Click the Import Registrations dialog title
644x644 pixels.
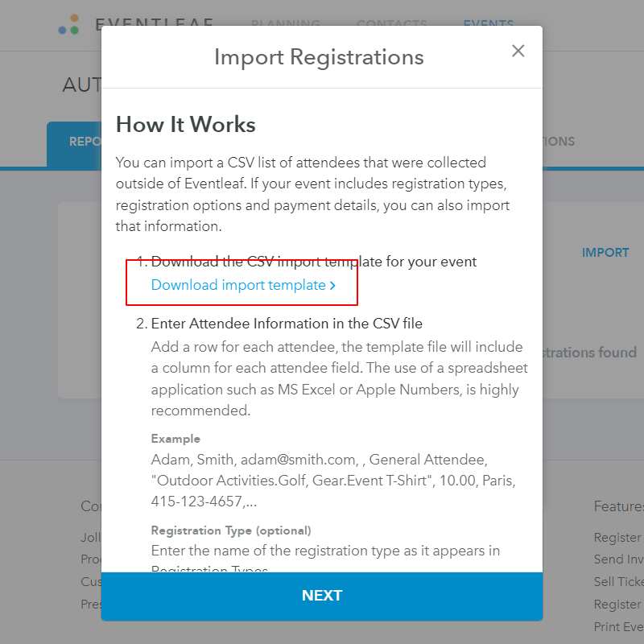[319, 57]
